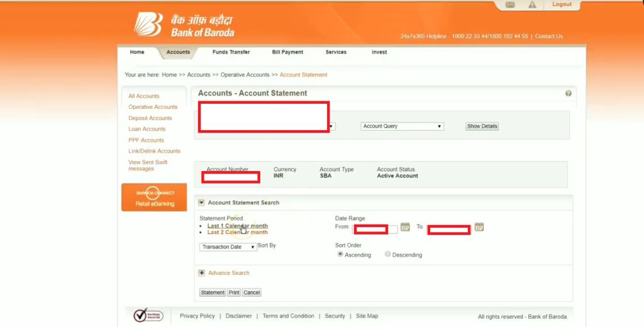
Task: Open the Contact Us link
Action: click(x=548, y=36)
